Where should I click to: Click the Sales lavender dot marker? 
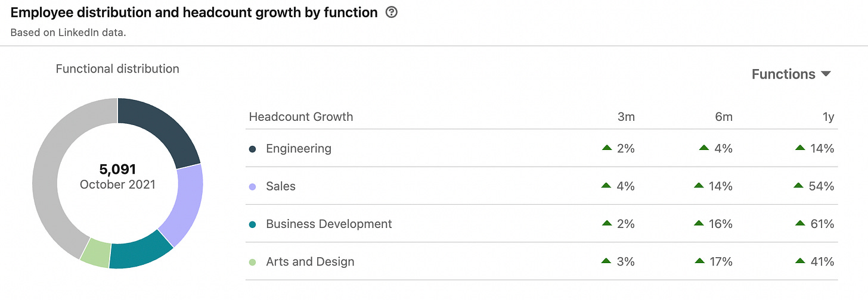point(253,186)
